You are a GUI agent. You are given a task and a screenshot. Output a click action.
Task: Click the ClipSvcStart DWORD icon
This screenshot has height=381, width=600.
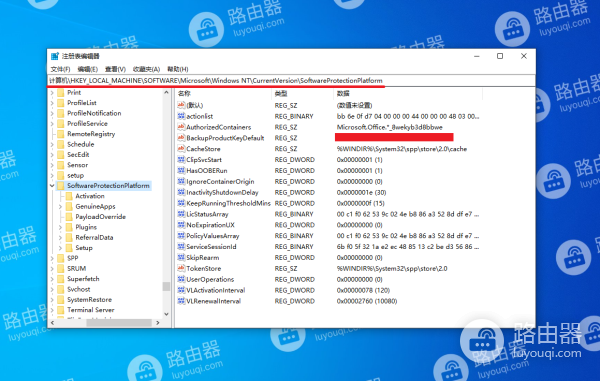coord(181,160)
